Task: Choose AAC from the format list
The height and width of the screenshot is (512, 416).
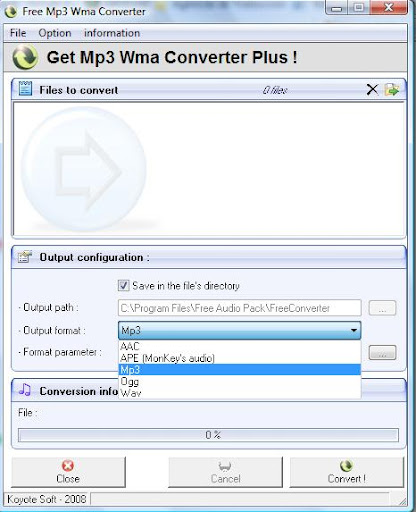Action: [240, 346]
